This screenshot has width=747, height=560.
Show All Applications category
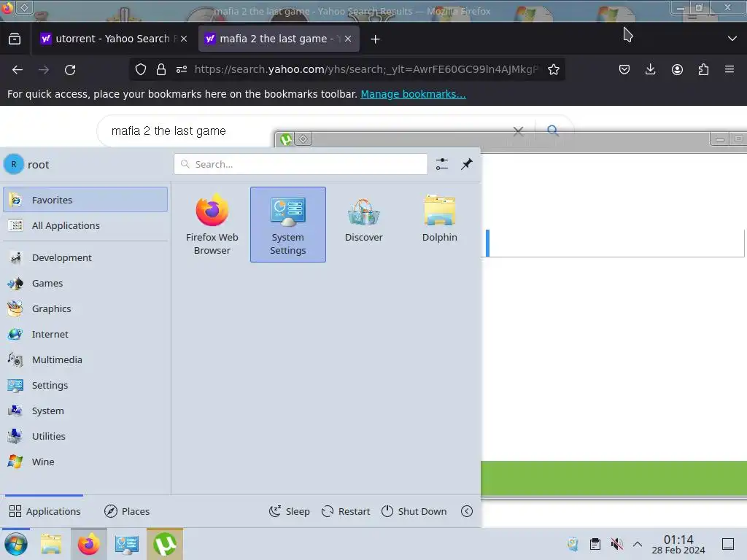pos(85,225)
